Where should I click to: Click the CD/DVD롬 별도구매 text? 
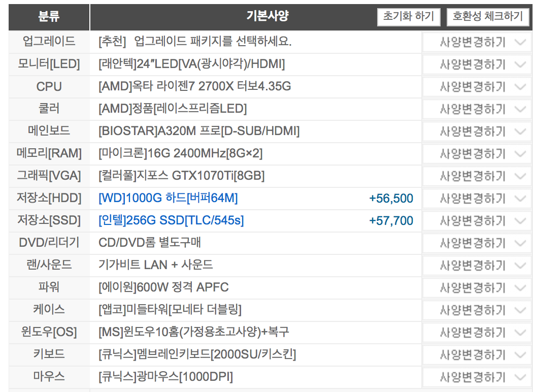tap(150, 243)
